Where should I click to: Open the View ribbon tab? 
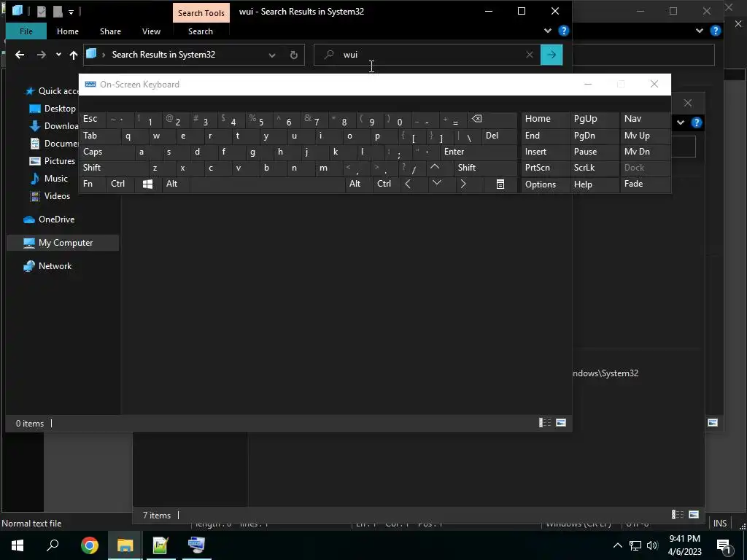coord(151,31)
